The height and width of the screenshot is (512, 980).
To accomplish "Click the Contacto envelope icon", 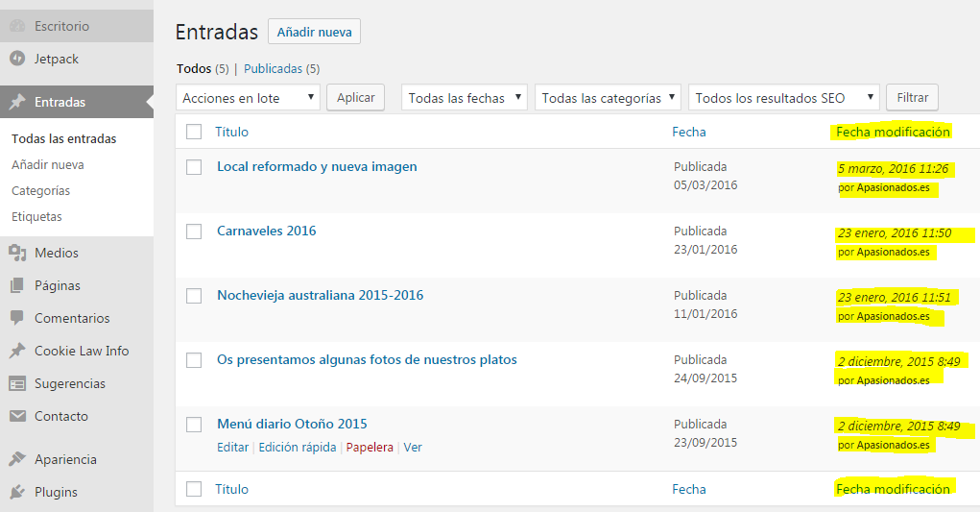I will click(17, 416).
